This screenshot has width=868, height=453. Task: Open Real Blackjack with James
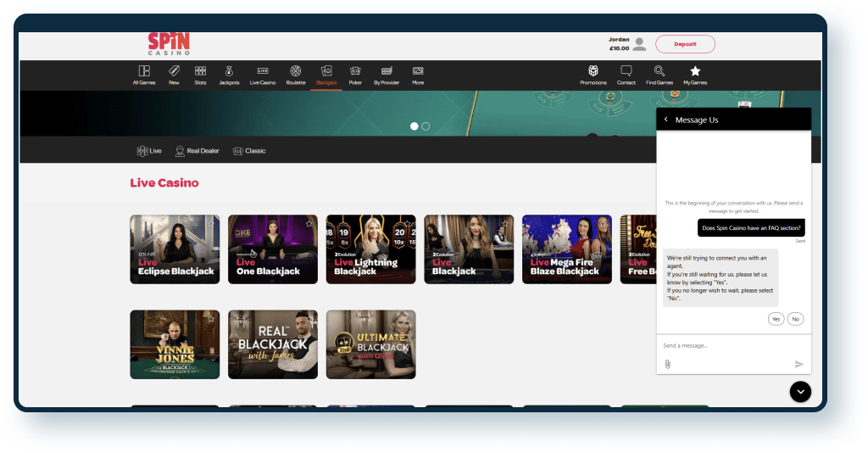pyautogui.click(x=273, y=344)
